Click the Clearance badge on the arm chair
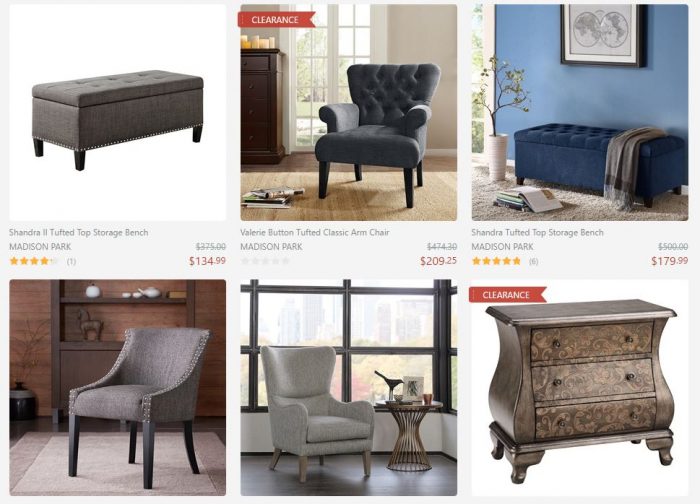 tap(277, 20)
